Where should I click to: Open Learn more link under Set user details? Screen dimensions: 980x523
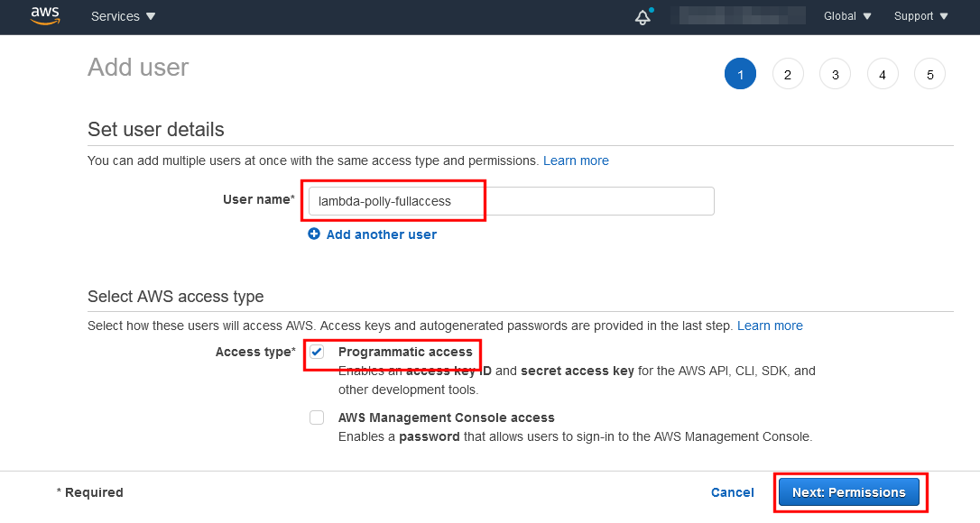point(576,161)
